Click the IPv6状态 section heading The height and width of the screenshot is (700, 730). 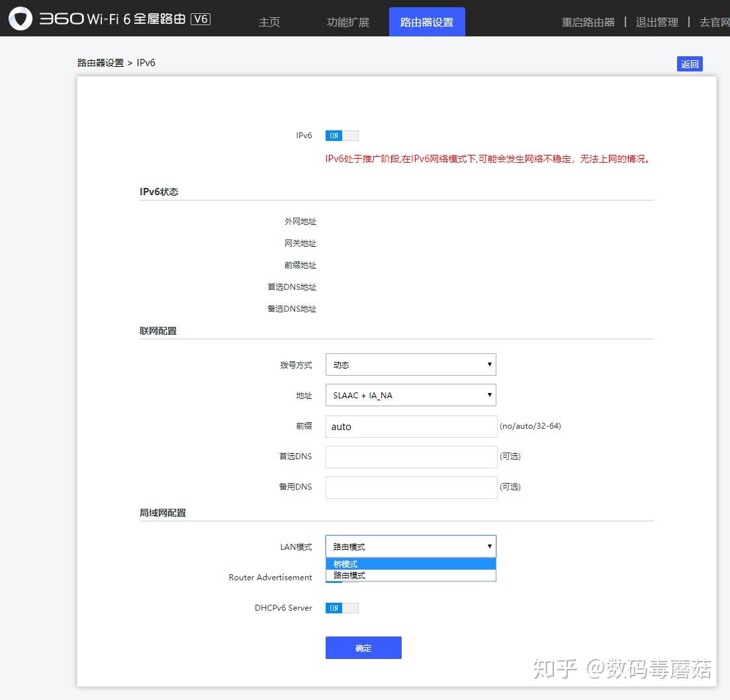click(159, 192)
